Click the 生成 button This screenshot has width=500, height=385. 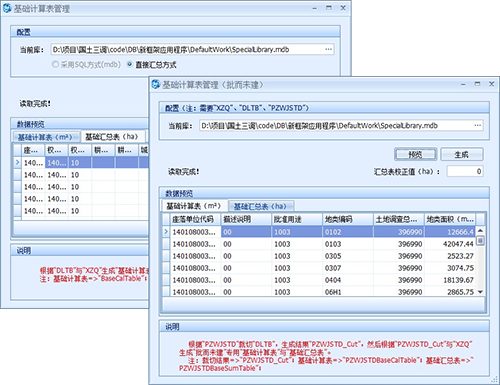pos(462,154)
